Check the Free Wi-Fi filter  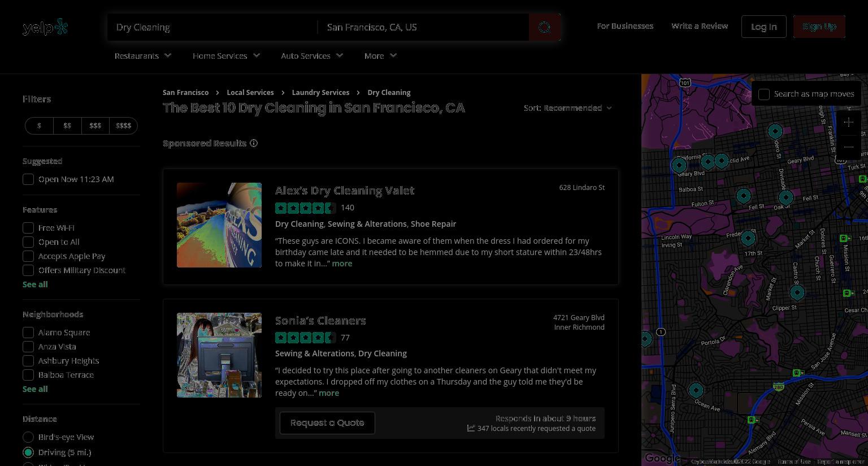point(28,228)
